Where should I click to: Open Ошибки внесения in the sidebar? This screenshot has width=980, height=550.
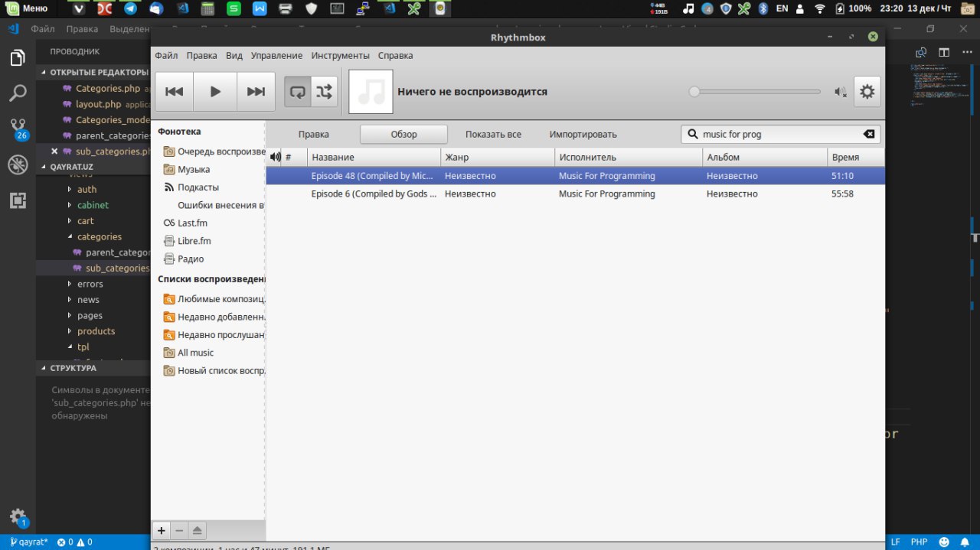220,205
